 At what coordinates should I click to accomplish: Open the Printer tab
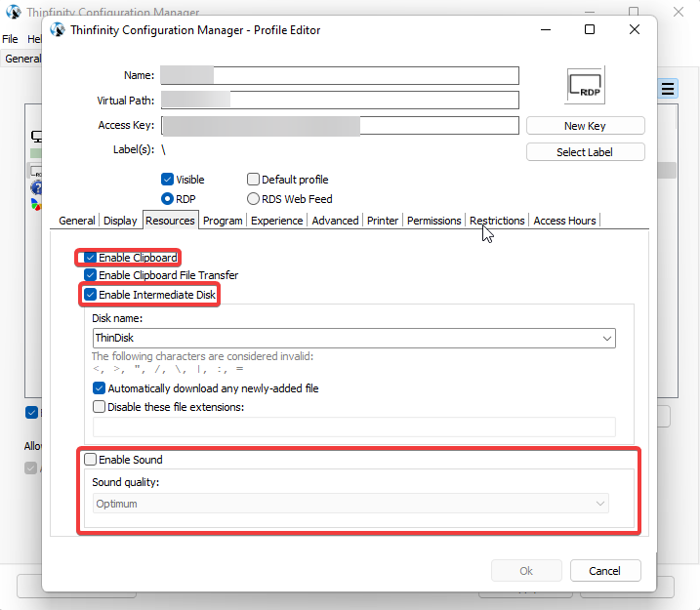pos(383,221)
